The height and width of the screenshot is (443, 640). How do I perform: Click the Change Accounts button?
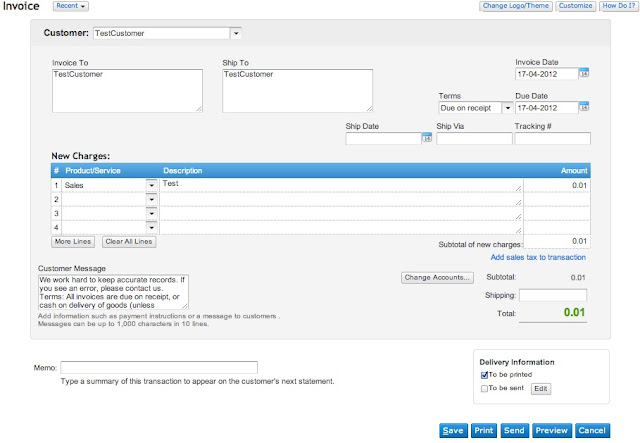(x=436, y=277)
